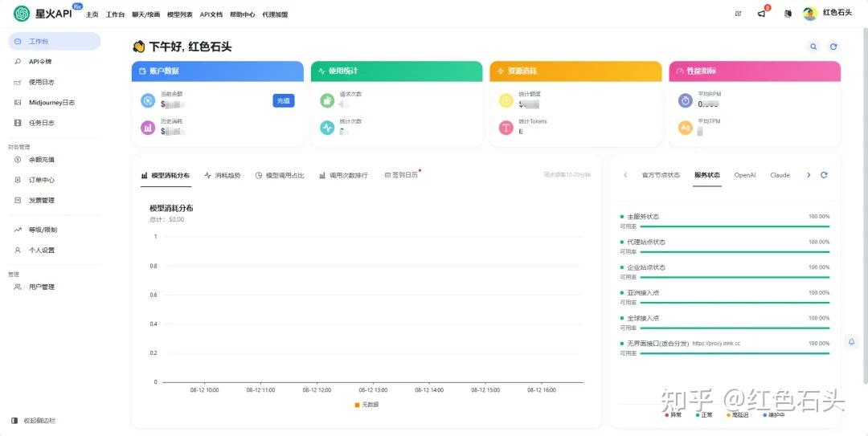Screen dimensions: 868x436
Task: Open 帮助中心 in top navigation
Action: (x=243, y=14)
